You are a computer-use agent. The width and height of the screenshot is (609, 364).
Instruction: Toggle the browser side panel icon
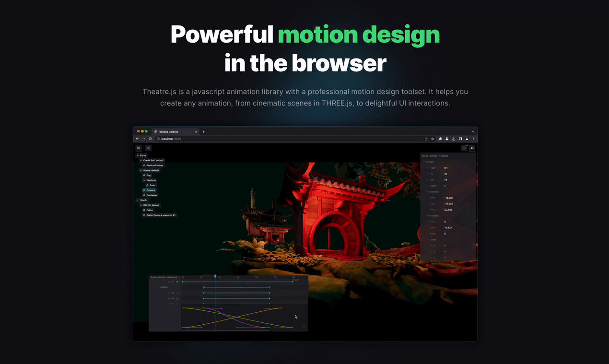coord(460,139)
